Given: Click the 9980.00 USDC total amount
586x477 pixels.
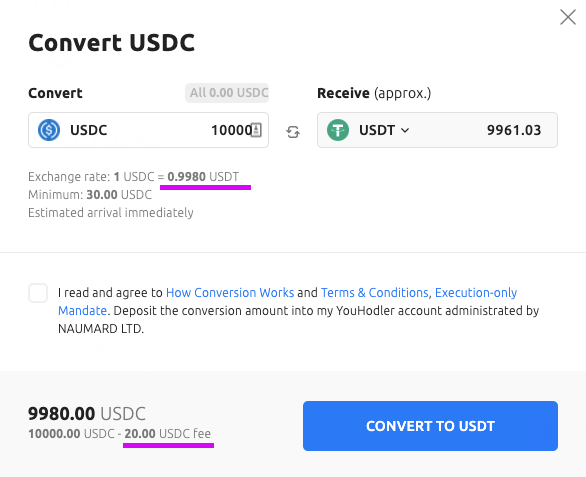Looking at the screenshot, I should (x=87, y=414).
